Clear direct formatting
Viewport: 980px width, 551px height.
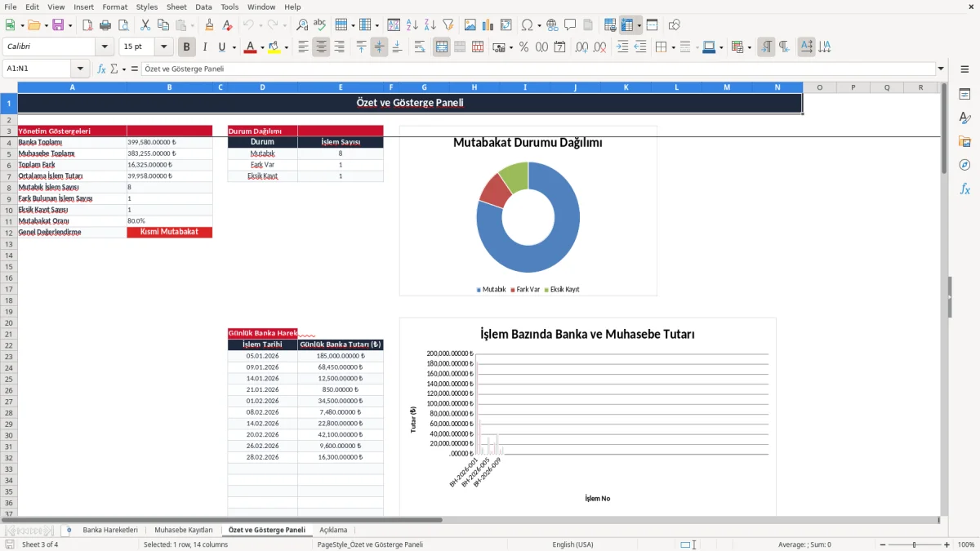228,25
